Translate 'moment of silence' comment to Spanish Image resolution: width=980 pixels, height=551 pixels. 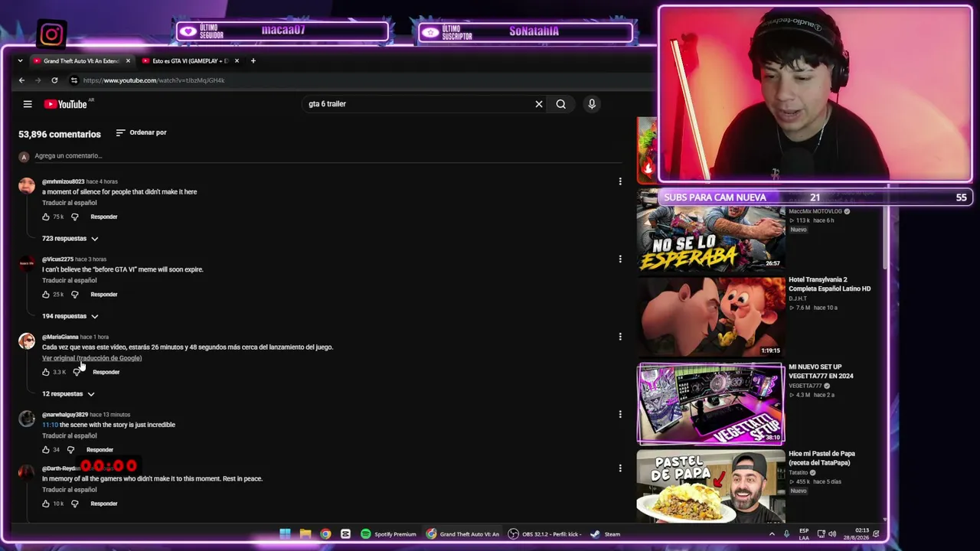click(x=70, y=203)
